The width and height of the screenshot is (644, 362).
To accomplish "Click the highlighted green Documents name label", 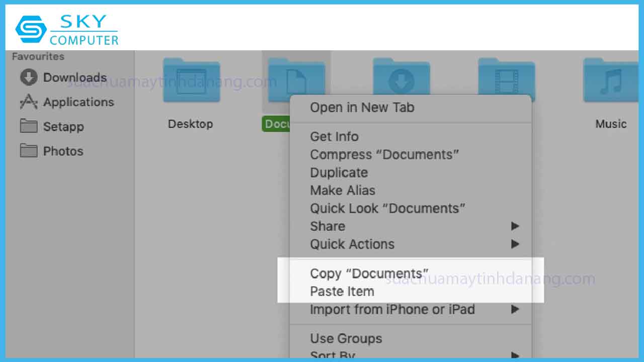I will [276, 124].
